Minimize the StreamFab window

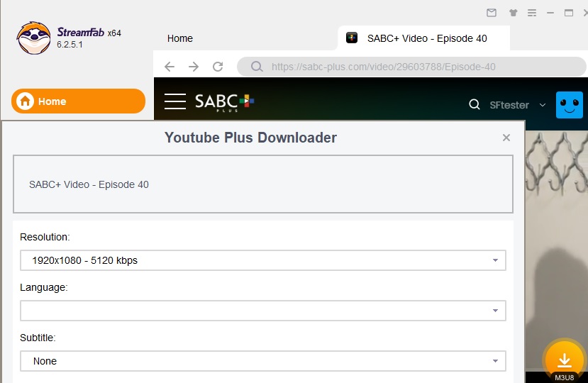point(550,13)
